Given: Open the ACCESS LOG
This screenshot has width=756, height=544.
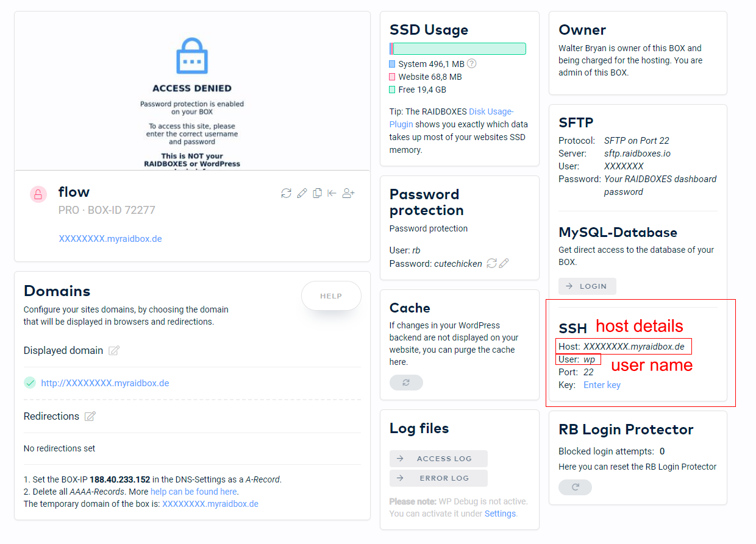Looking at the screenshot, I should 438,459.
